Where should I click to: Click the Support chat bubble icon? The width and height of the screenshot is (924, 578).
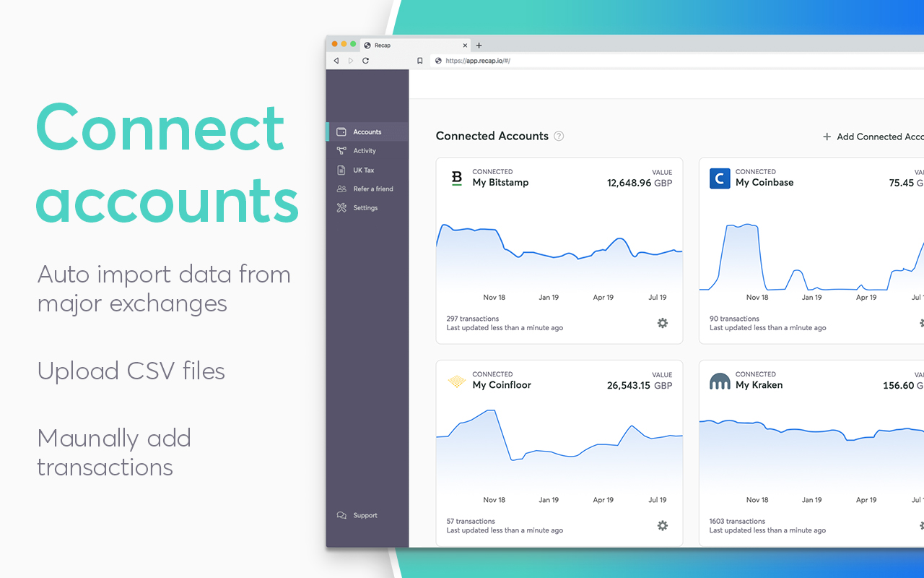coord(341,515)
